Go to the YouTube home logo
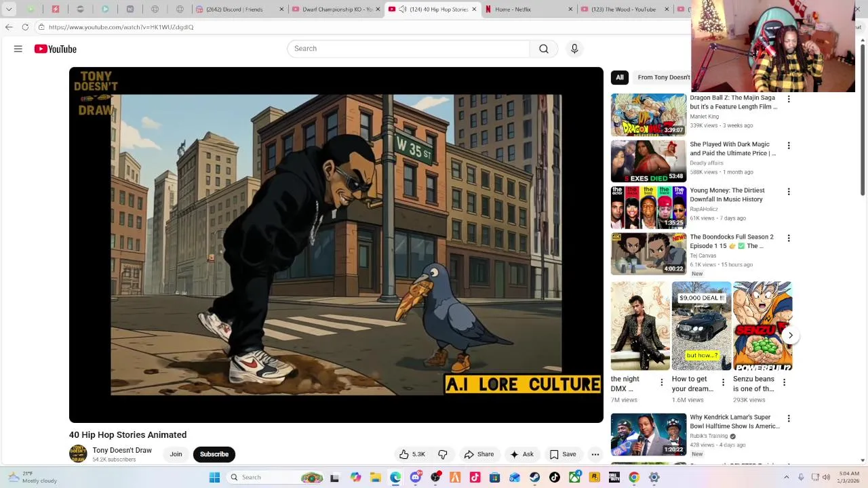The height and width of the screenshot is (488, 868). 56,49
